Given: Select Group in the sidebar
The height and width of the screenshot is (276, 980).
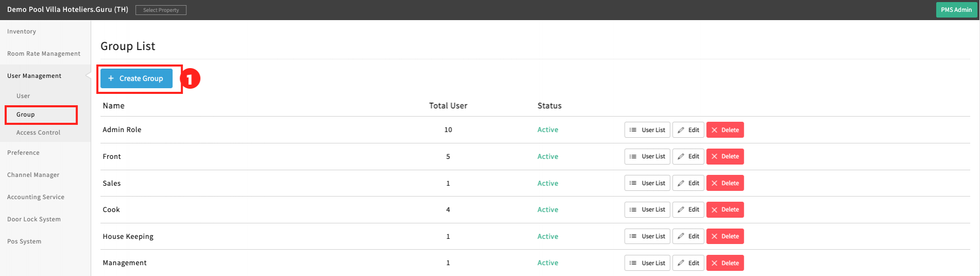Looking at the screenshot, I should click(26, 115).
